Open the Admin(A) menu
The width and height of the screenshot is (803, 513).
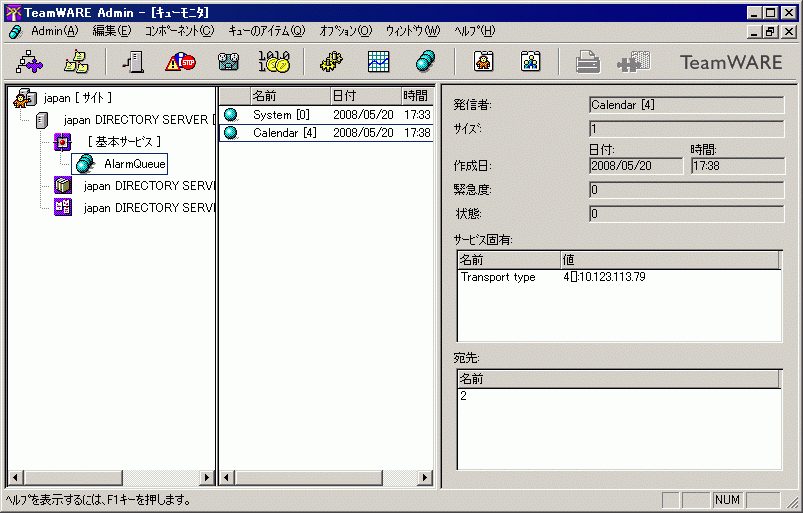coord(55,31)
